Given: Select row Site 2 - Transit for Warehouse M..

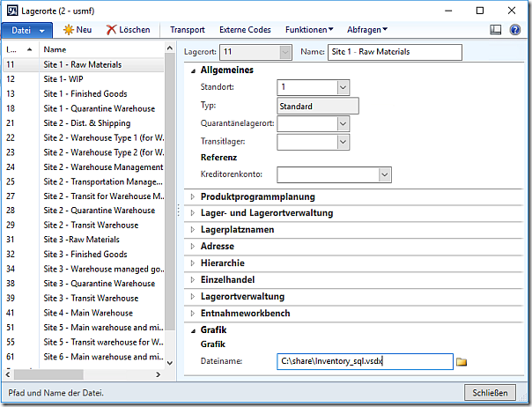Looking at the screenshot, I should pos(84,196).
